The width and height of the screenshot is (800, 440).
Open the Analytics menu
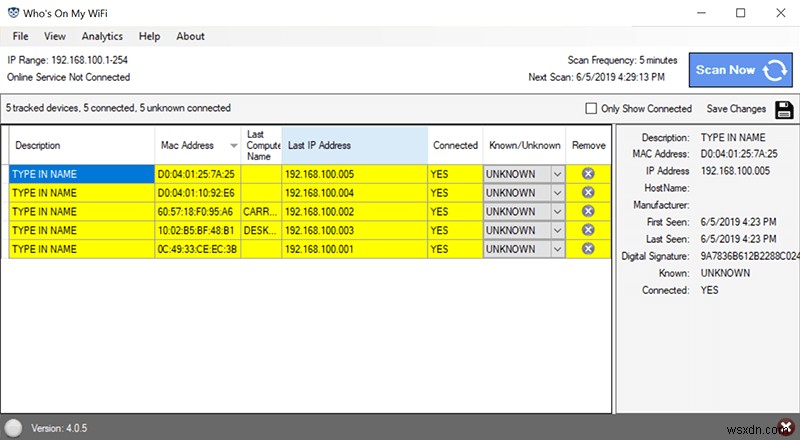[x=102, y=36]
